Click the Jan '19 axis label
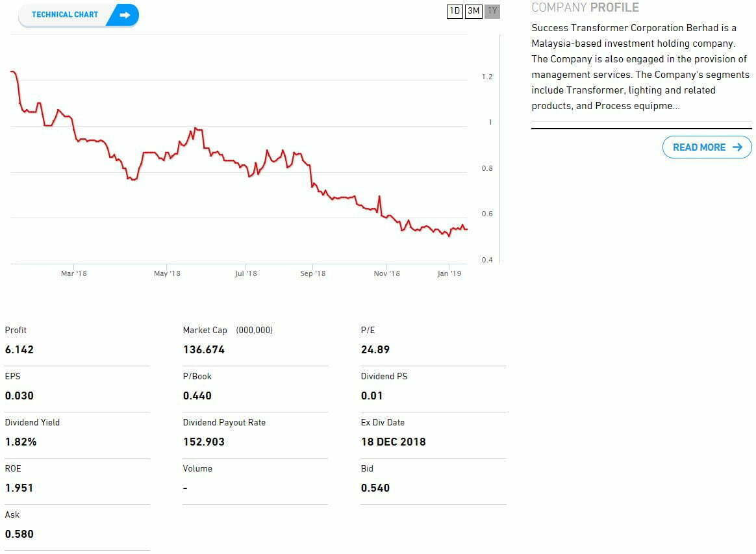 [x=449, y=273]
